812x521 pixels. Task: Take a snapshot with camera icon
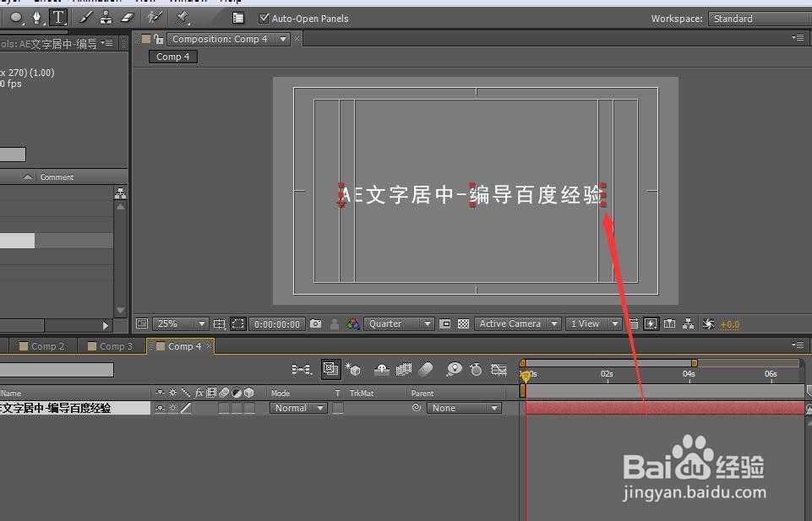315,324
